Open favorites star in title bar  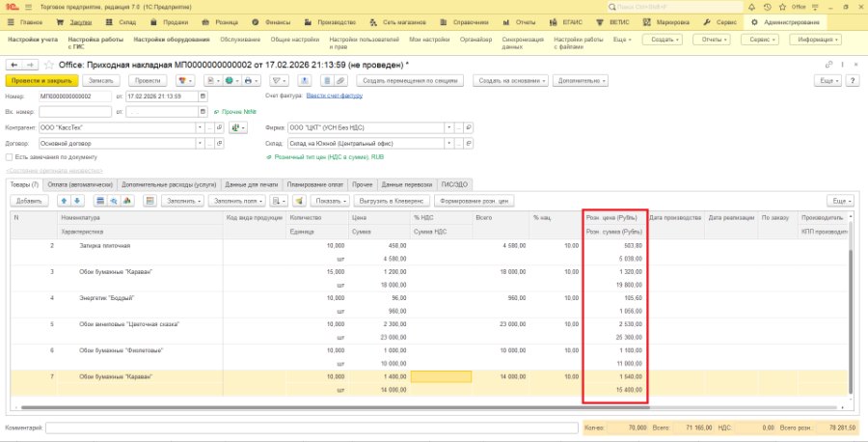(782, 7)
